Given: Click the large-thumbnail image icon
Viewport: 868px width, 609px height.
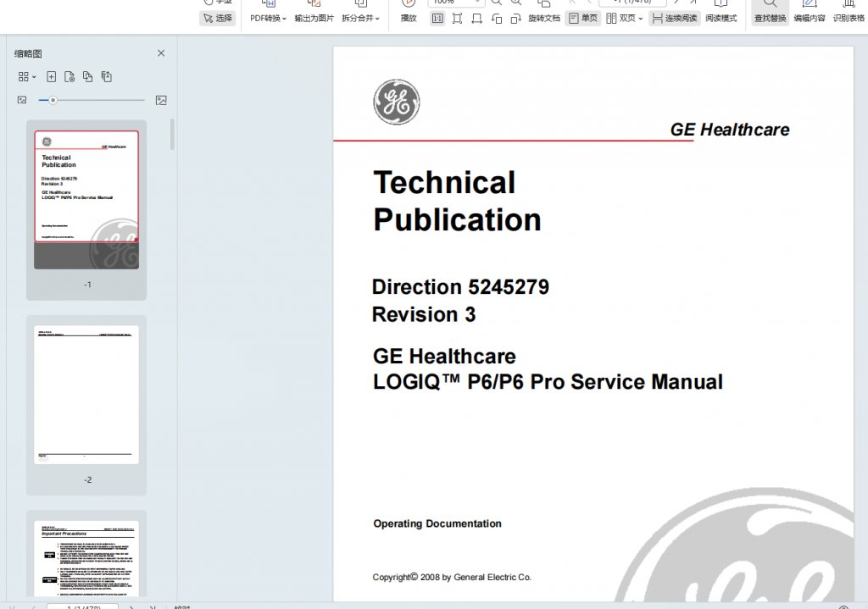Looking at the screenshot, I should (x=161, y=100).
